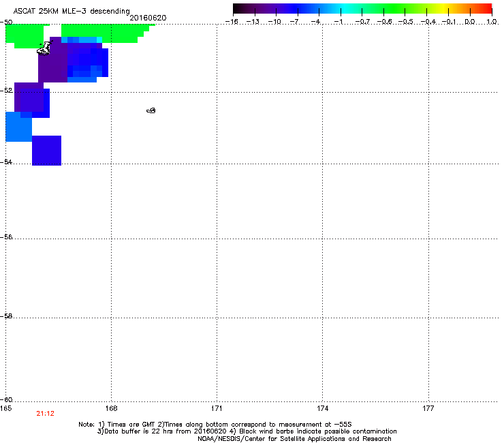
Task: Click the -0.4 label on the color scale
Action: tap(428, 22)
